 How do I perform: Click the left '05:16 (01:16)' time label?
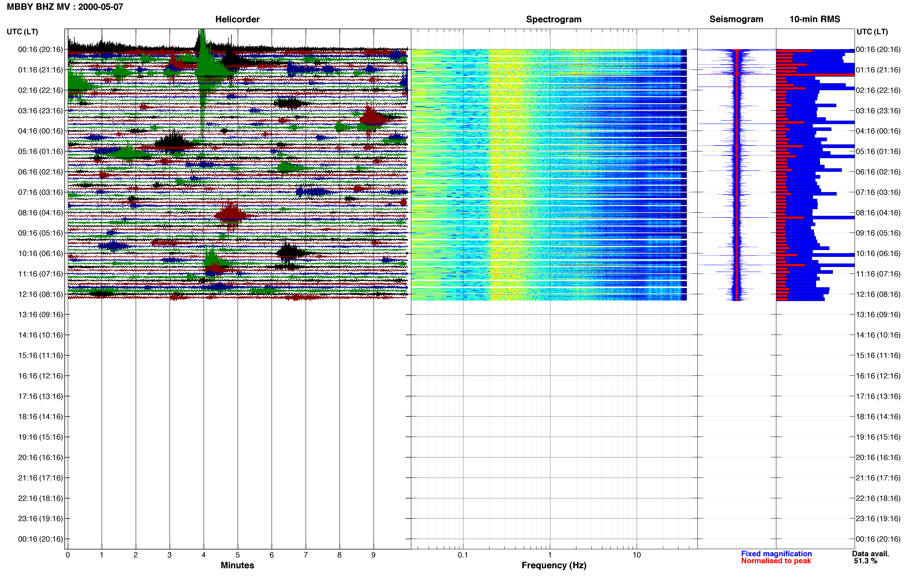[x=41, y=151]
